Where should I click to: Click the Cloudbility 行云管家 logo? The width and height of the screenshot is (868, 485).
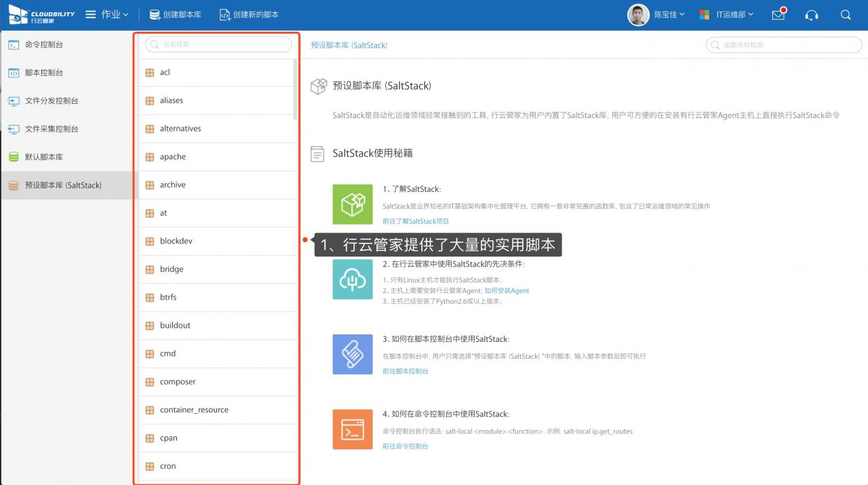39,14
